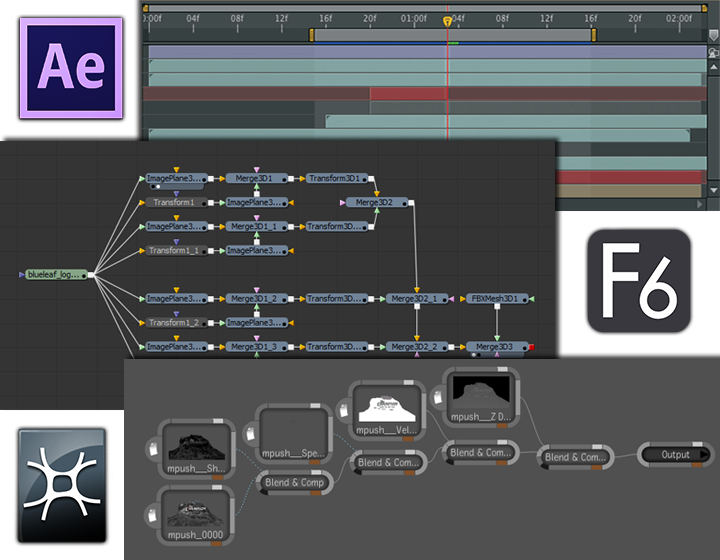This screenshot has width=720, height=560.
Task: Select the yellow current time indicator
Action: click(x=447, y=20)
